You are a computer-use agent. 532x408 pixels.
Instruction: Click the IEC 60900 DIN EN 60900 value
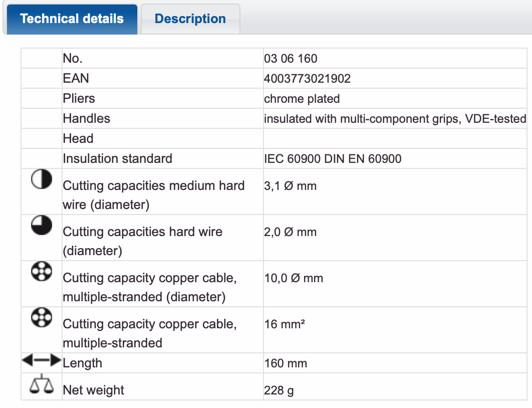pos(333,159)
